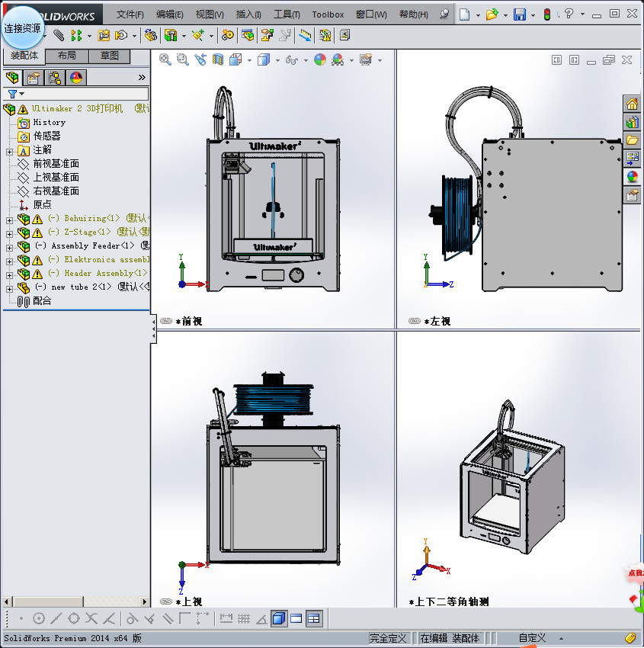This screenshot has height=648, width=644.
Task: Click the yellow tag icon in the status bar
Action: 630,638
